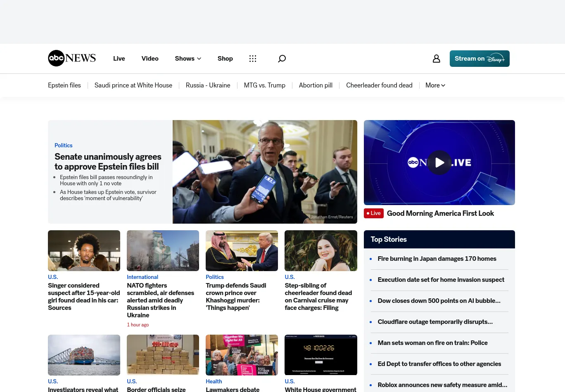Select the Russia - Ukraine topic
The image size is (565, 392).
208,85
